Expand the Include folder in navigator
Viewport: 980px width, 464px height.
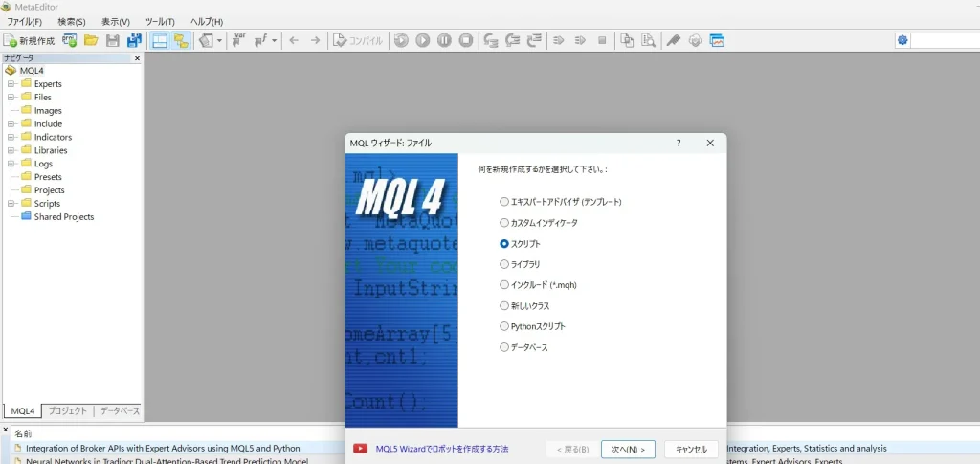coord(11,123)
